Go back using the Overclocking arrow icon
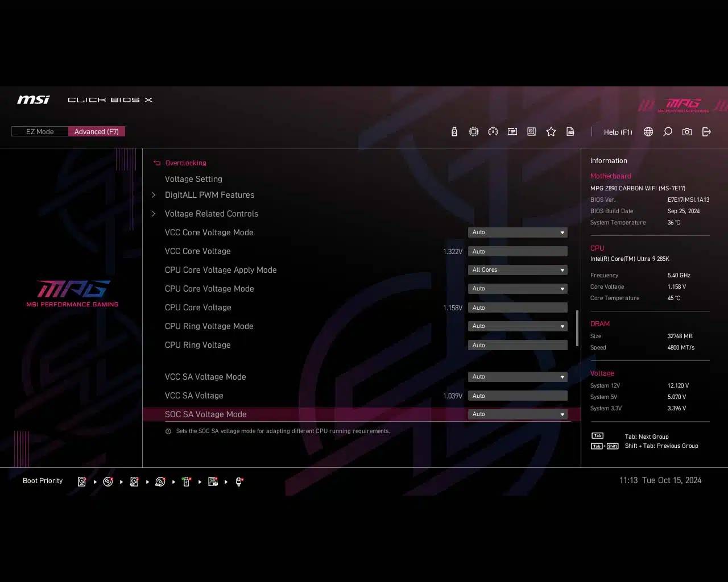Image resolution: width=728 pixels, height=582 pixels. tap(157, 163)
